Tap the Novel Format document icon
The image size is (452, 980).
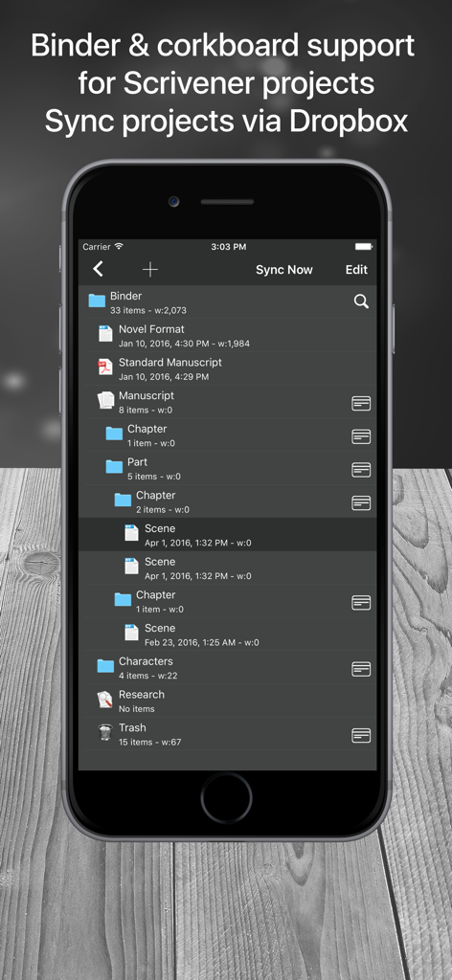pos(105,334)
